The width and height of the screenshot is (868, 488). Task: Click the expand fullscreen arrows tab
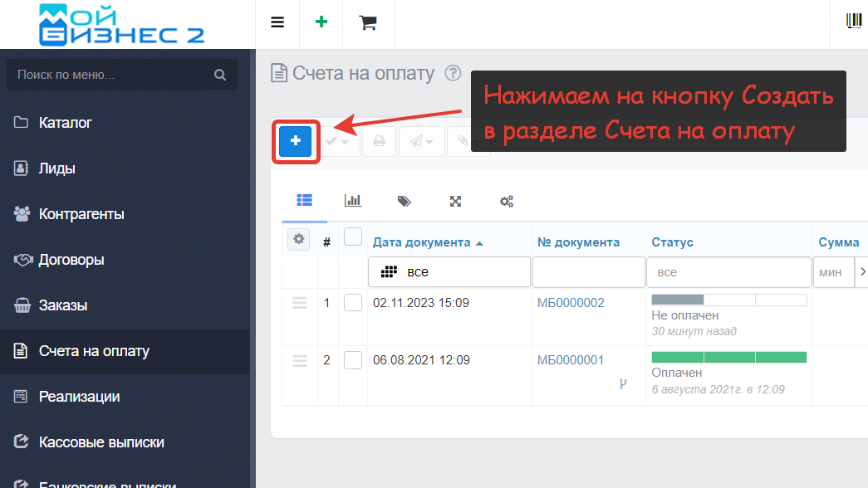pos(455,202)
